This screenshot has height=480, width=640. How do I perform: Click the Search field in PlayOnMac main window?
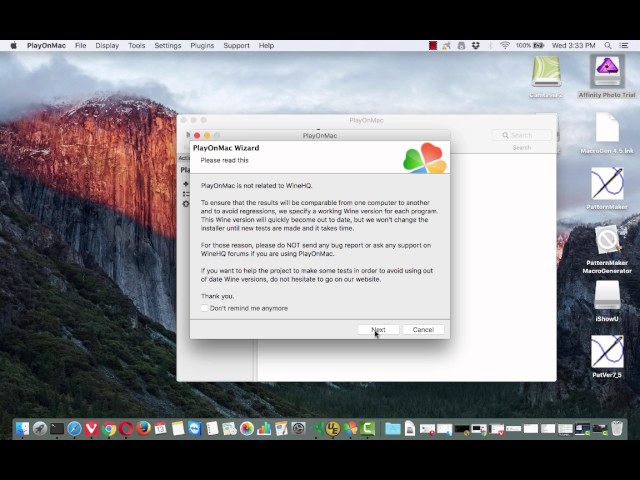(522, 135)
